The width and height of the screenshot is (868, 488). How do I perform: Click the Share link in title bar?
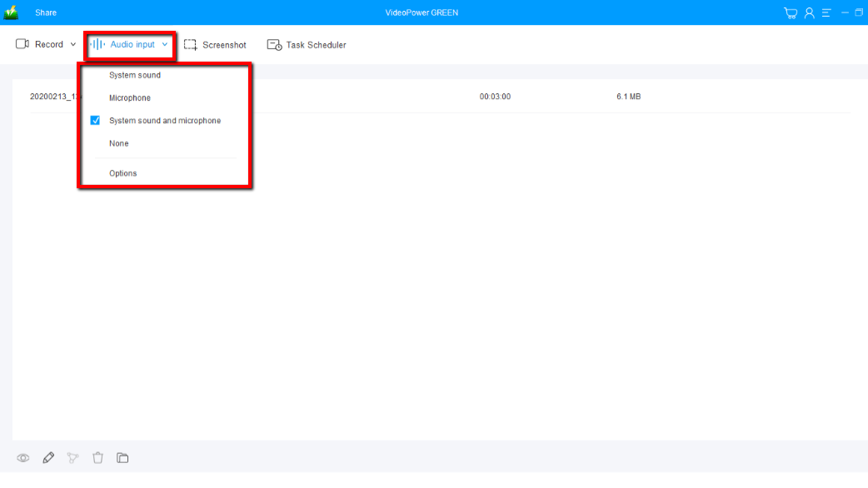[x=46, y=12]
